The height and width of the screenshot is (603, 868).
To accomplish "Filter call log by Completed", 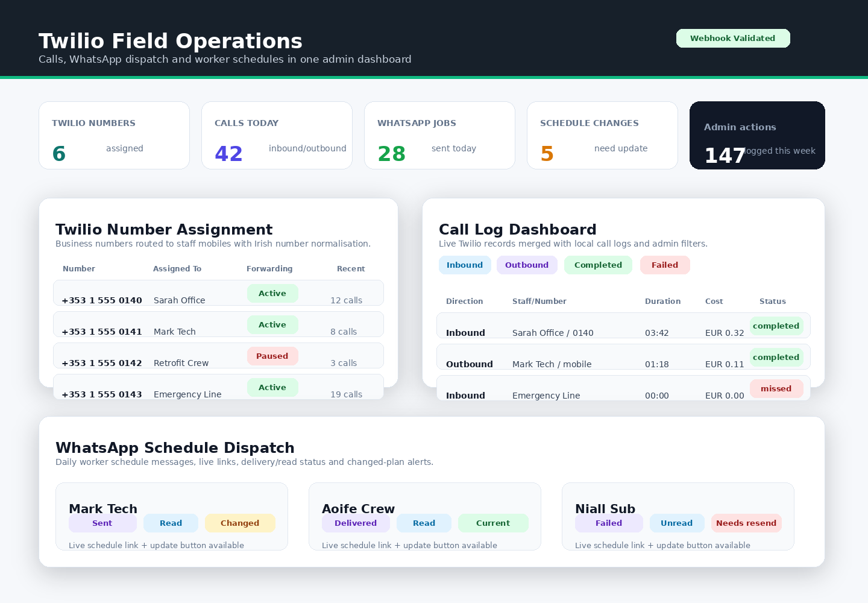I will [598, 265].
